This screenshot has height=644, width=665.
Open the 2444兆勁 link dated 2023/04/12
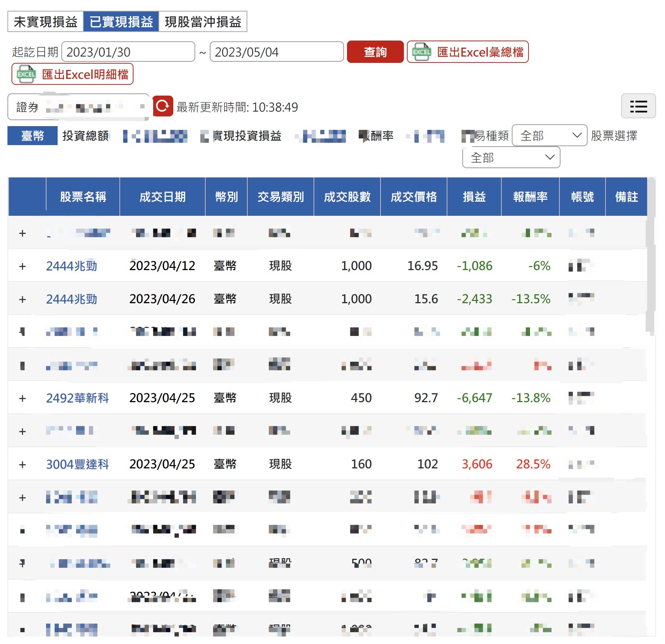pyautogui.click(x=71, y=266)
